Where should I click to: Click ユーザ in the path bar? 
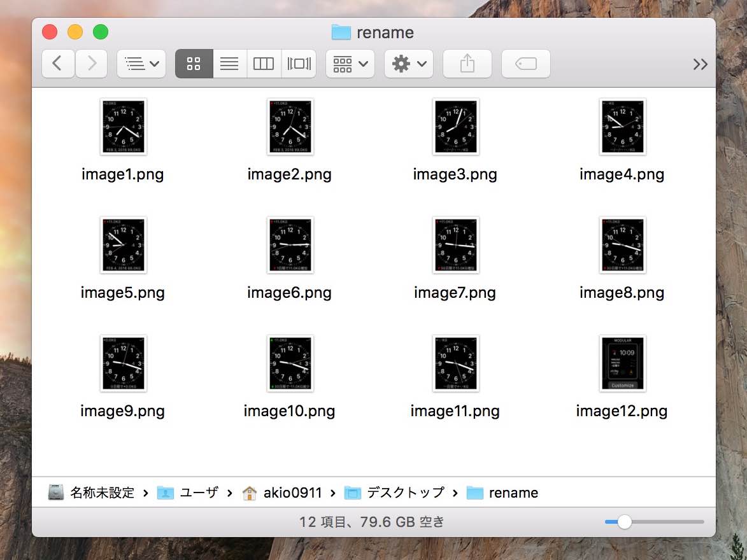click(199, 493)
